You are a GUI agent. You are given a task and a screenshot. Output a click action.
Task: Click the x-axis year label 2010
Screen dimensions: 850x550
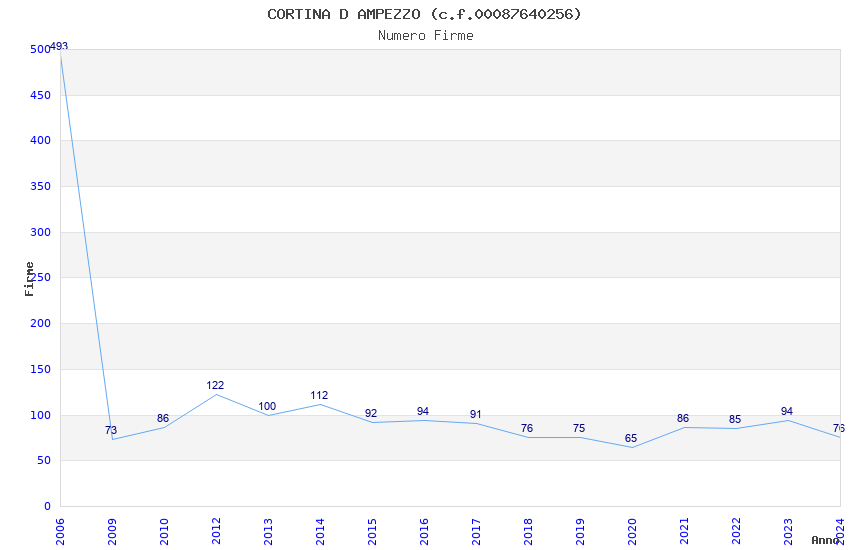coord(164,532)
